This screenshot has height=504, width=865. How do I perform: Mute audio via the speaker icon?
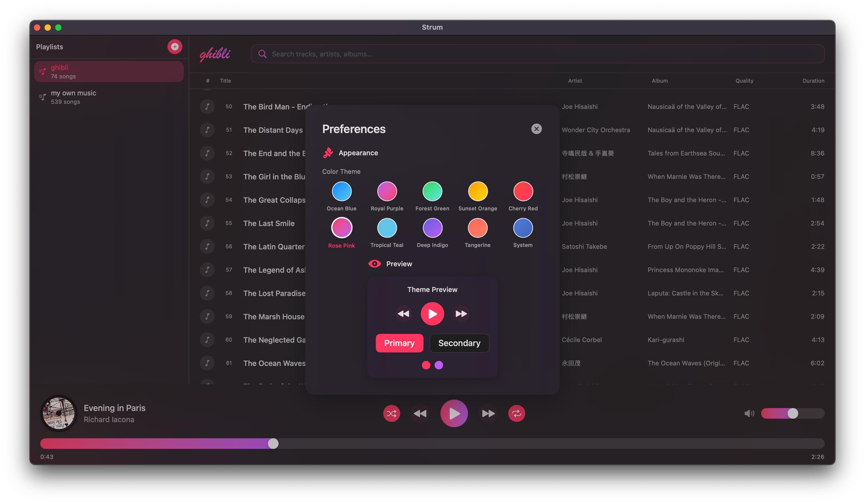(x=749, y=413)
